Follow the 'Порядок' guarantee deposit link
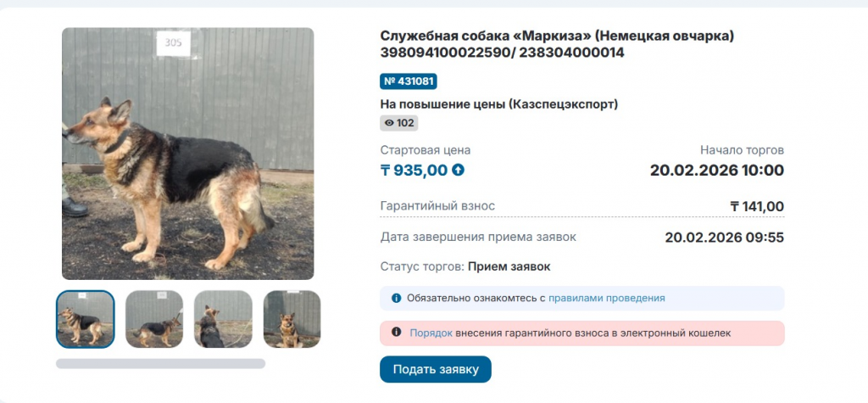 click(431, 333)
